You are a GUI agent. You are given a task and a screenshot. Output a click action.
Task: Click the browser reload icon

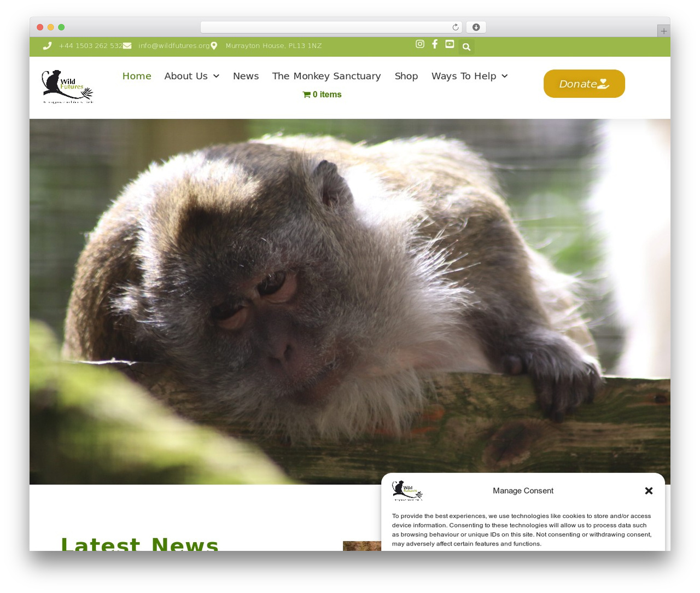(x=456, y=27)
